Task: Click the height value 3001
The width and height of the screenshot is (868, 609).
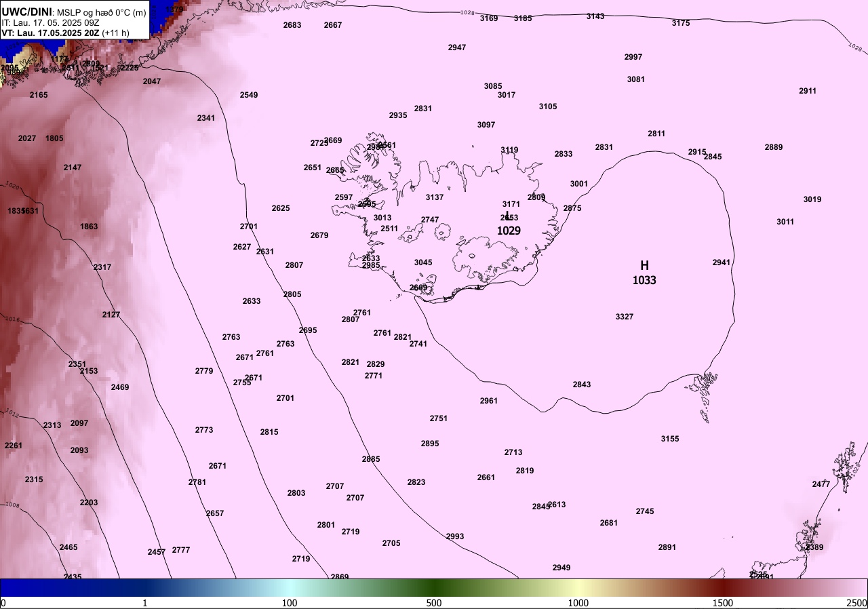Action: [579, 184]
